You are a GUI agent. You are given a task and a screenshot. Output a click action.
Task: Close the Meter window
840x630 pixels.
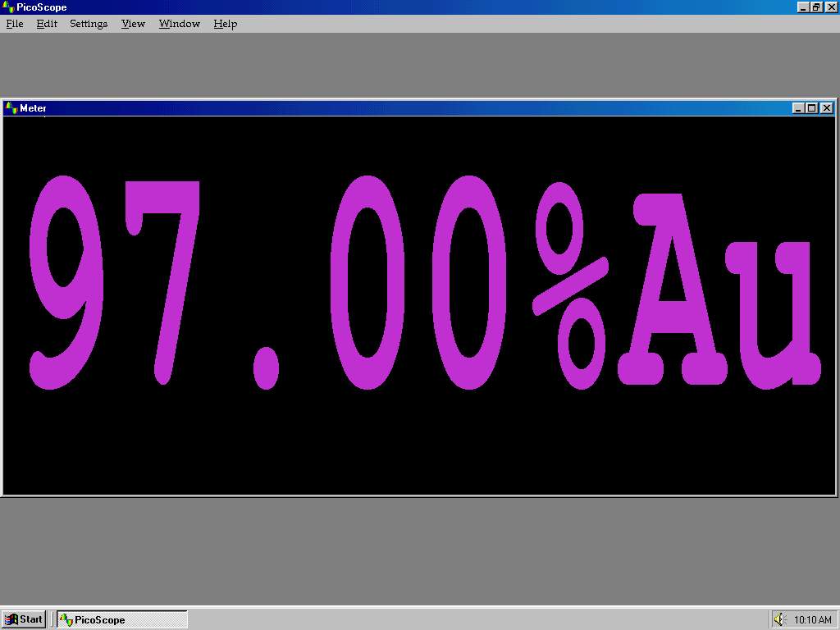coord(827,108)
